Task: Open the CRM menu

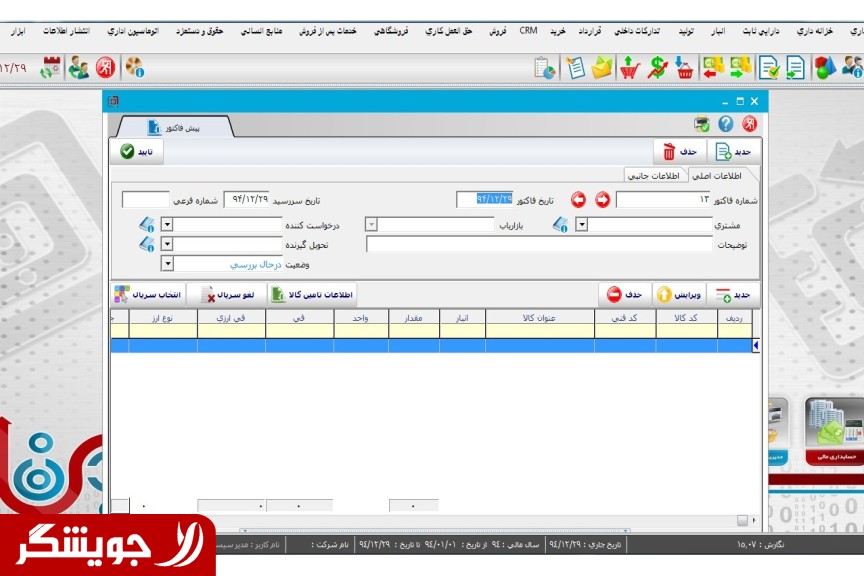Action: [528, 31]
